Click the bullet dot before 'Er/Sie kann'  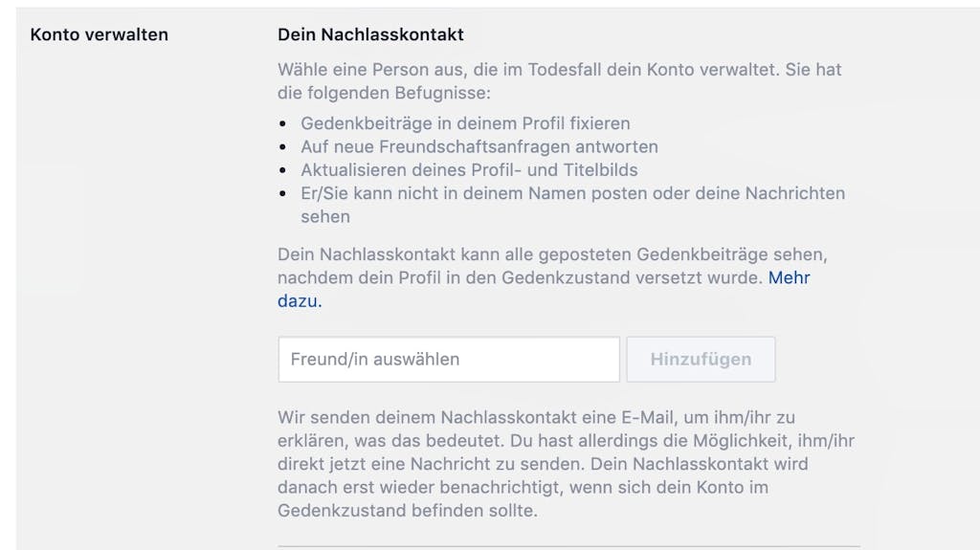point(283,194)
